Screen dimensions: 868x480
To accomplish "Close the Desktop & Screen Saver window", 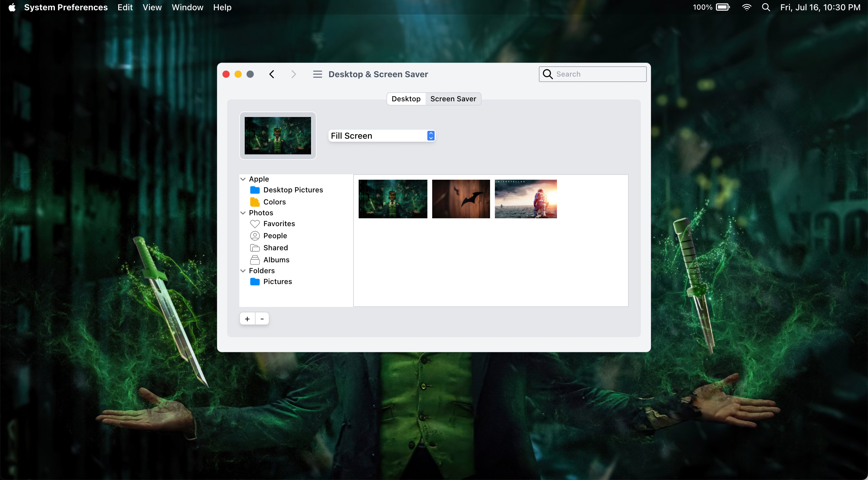I will (226, 74).
